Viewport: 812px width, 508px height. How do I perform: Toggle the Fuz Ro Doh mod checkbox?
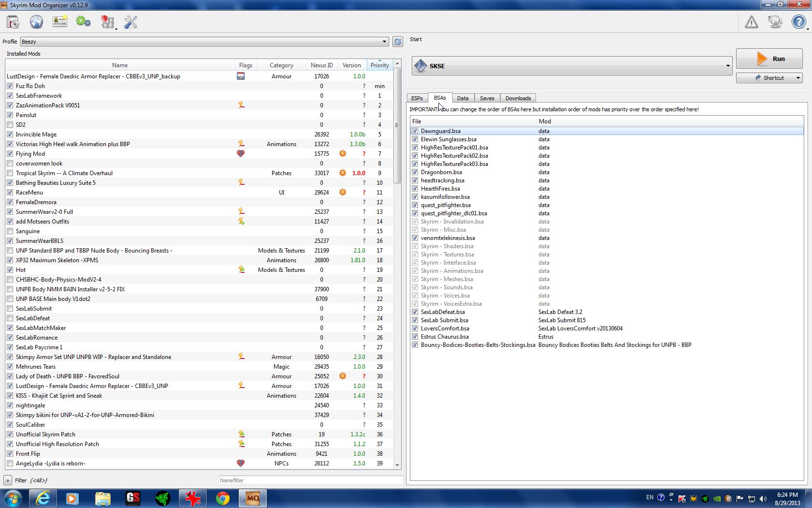click(x=10, y=86)
